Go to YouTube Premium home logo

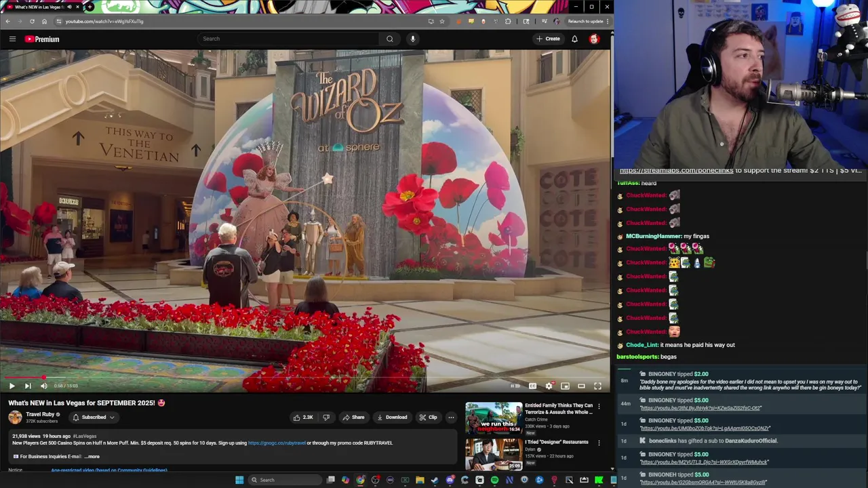(x=42, y=39)
